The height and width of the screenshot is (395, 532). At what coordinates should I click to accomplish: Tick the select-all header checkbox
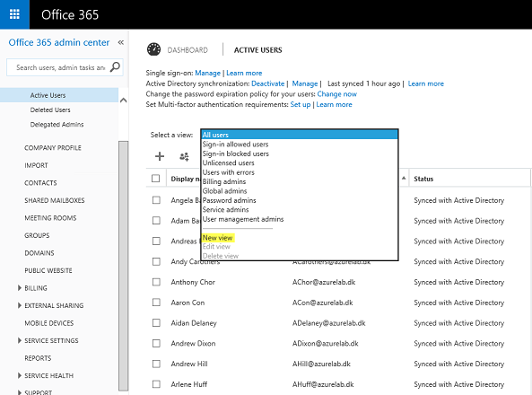[x=156, y=179]
